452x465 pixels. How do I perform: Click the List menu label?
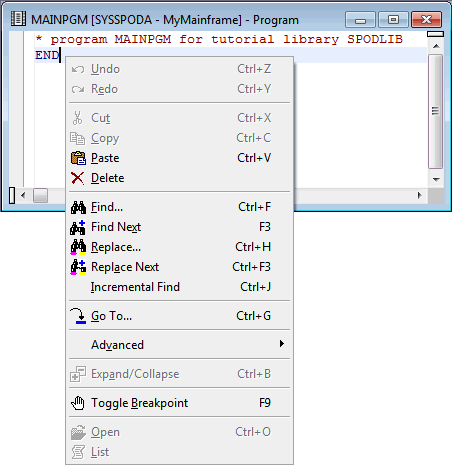100,452
